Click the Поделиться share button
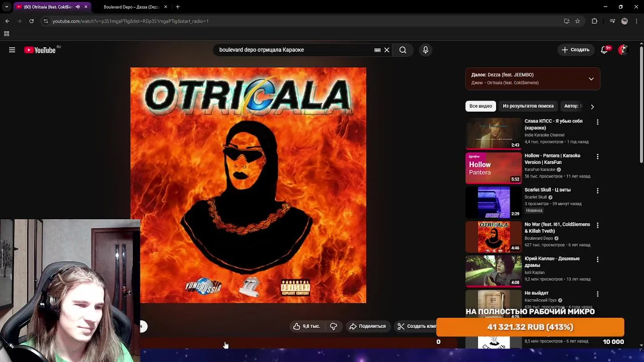 click(368, 326)
